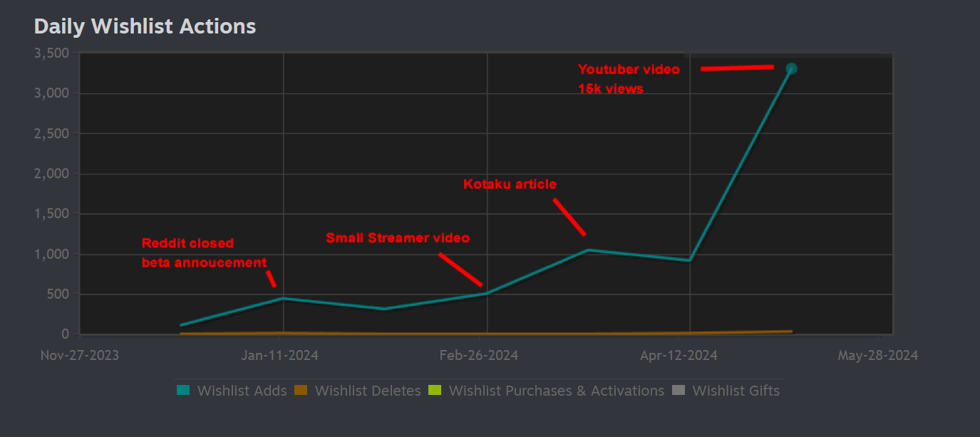Click the Wishlist Adds point at Feb-26-2024
Screen dimensions: 980x437
point(487,293)
